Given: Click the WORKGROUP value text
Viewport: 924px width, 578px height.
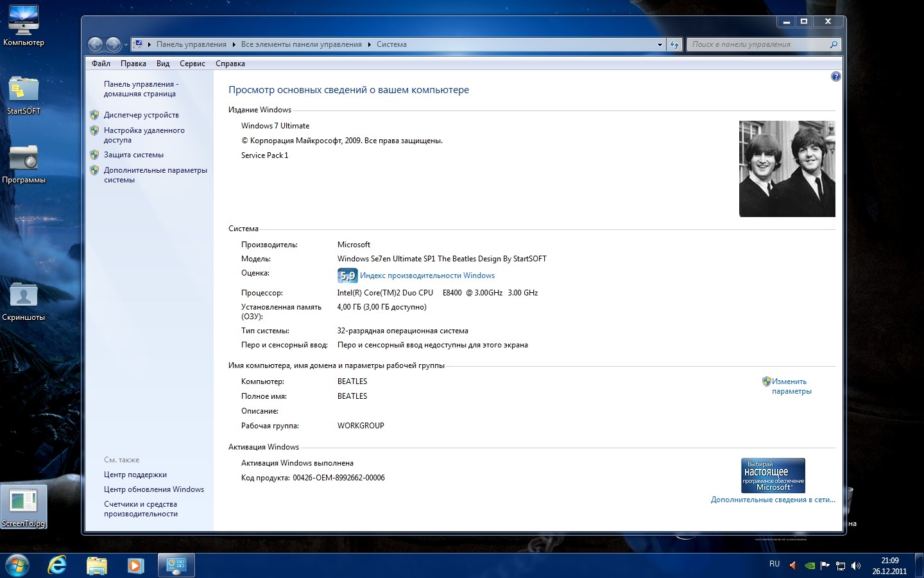Looking at the screenshot, I should (361, 426).
